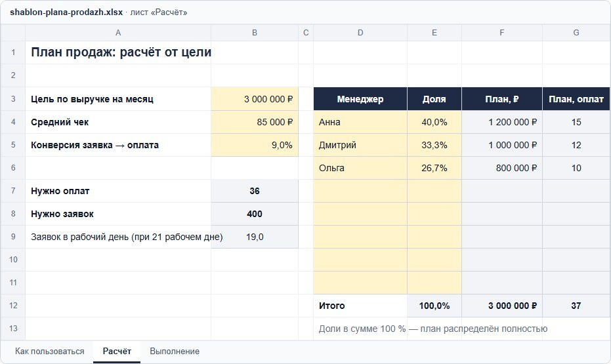
Task: Click the conversion value 9,0%
Action: 255,145
